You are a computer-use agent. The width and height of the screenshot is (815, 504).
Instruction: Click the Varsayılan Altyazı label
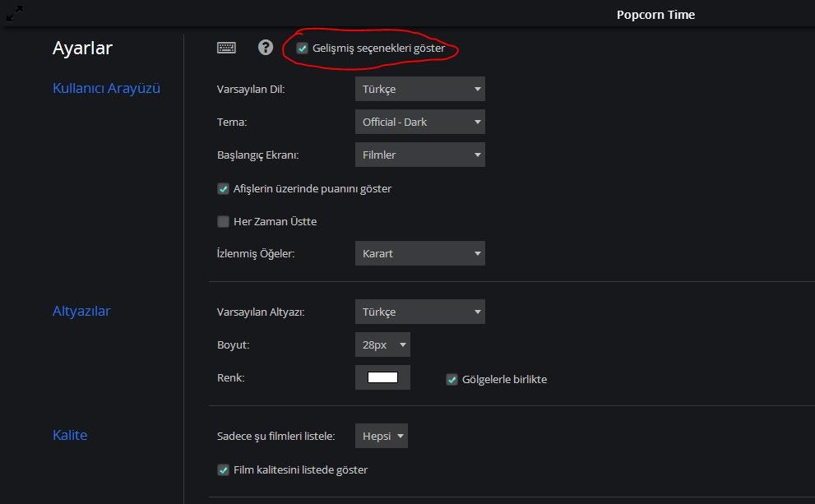(x=261, y=312)
